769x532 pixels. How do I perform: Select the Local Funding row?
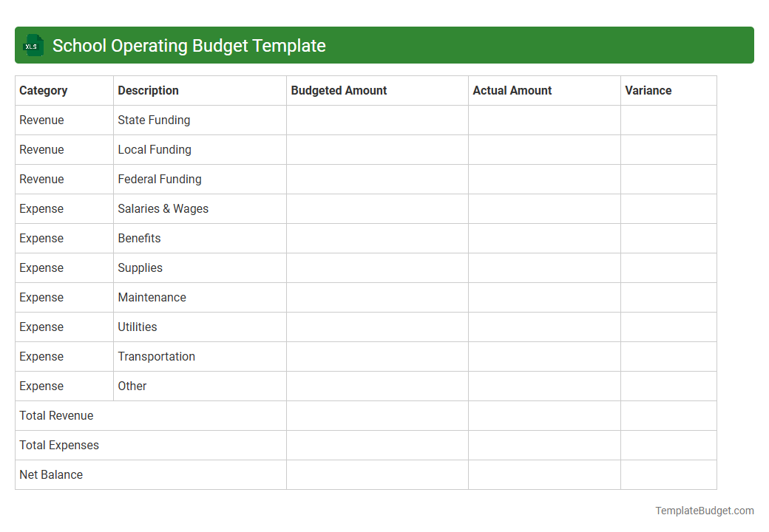pos(155,149)
